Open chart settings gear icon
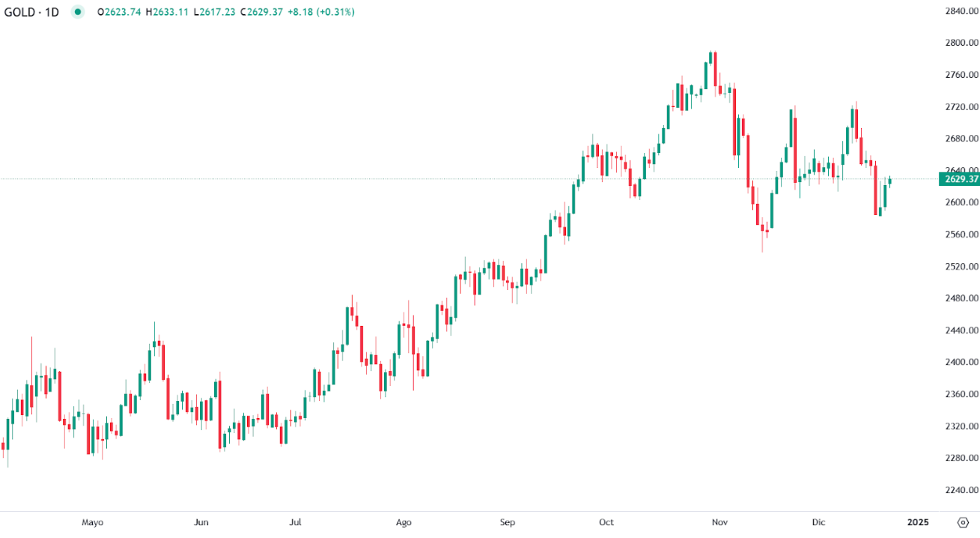Image resolution: width=980 pixels, height=538 pixels. pyautogui.click(x=962, y=522)
